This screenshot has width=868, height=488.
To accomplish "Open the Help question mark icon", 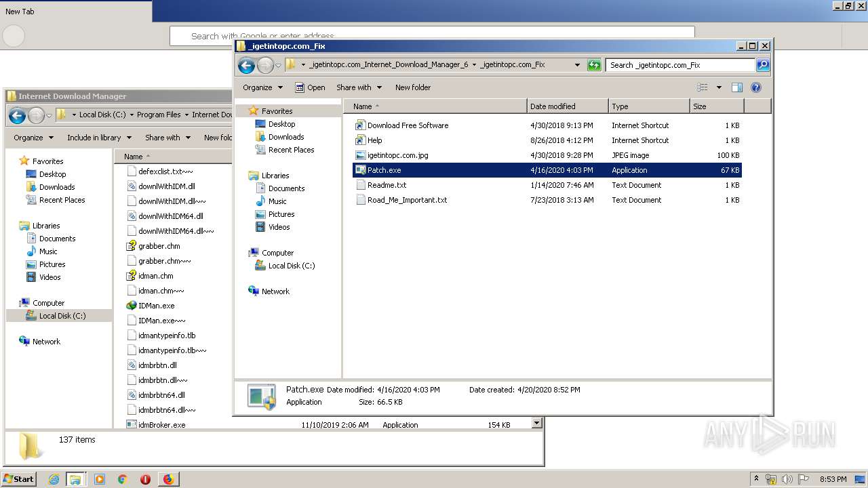I will [x=756, y=87].
